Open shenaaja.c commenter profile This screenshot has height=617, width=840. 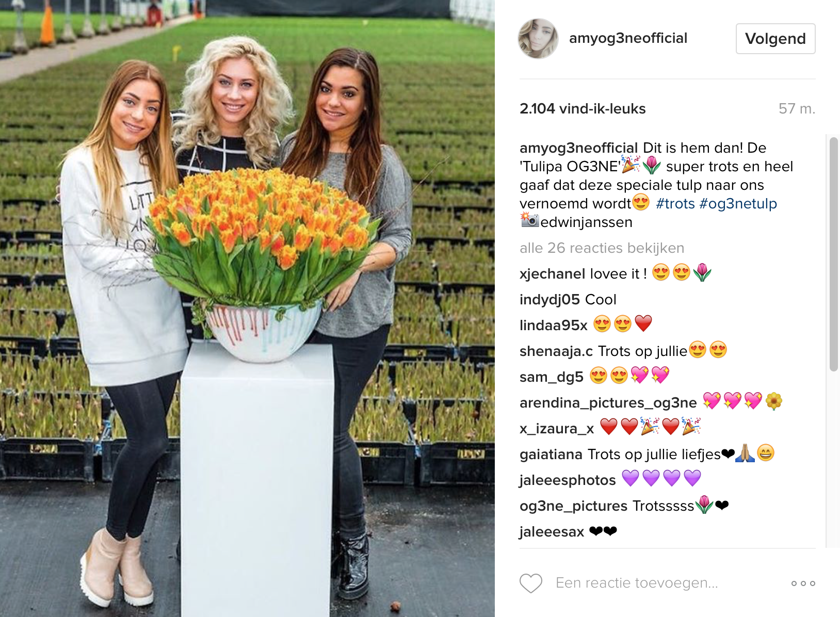pyautogui.click(x=556, y=351)
